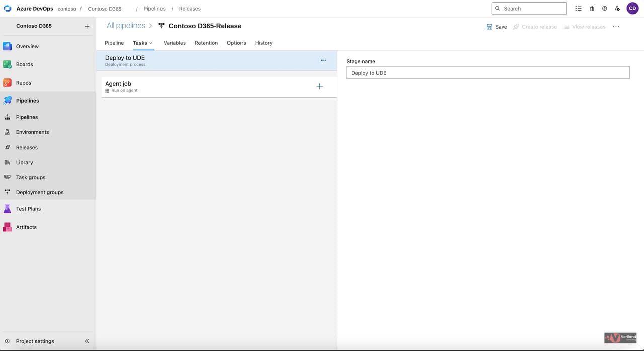Screen dimensions: 644x351
Task: Click the Test Plans label in sidebar
Action: (28, 209)
